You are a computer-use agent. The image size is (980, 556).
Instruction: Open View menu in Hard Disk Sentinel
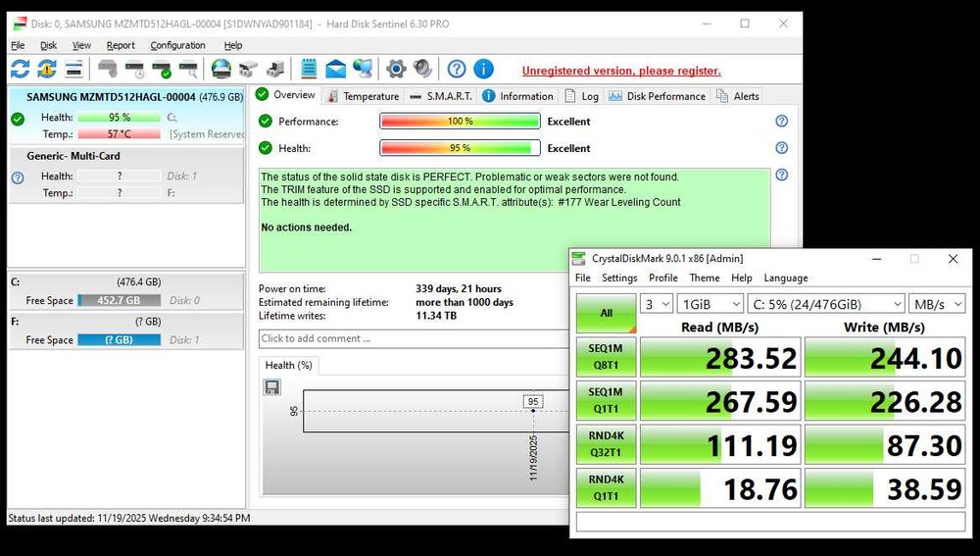81,46
